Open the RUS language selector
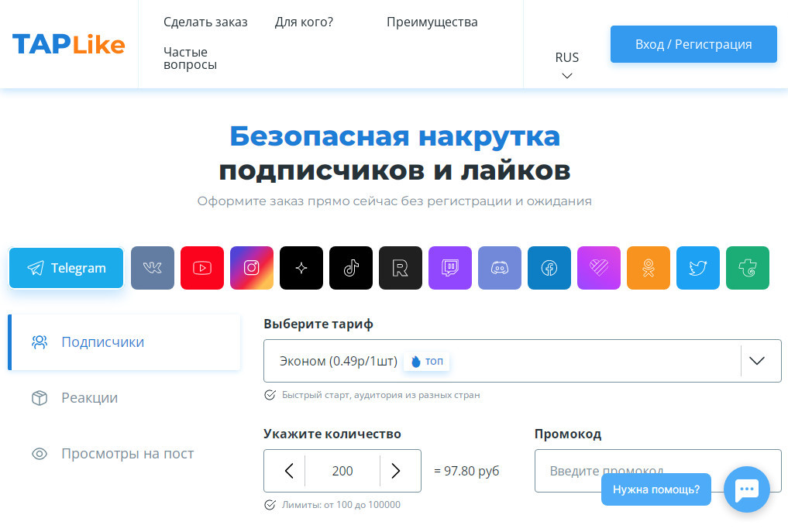The height and width of the screenshot is (532, 788). tap(567, 65)
